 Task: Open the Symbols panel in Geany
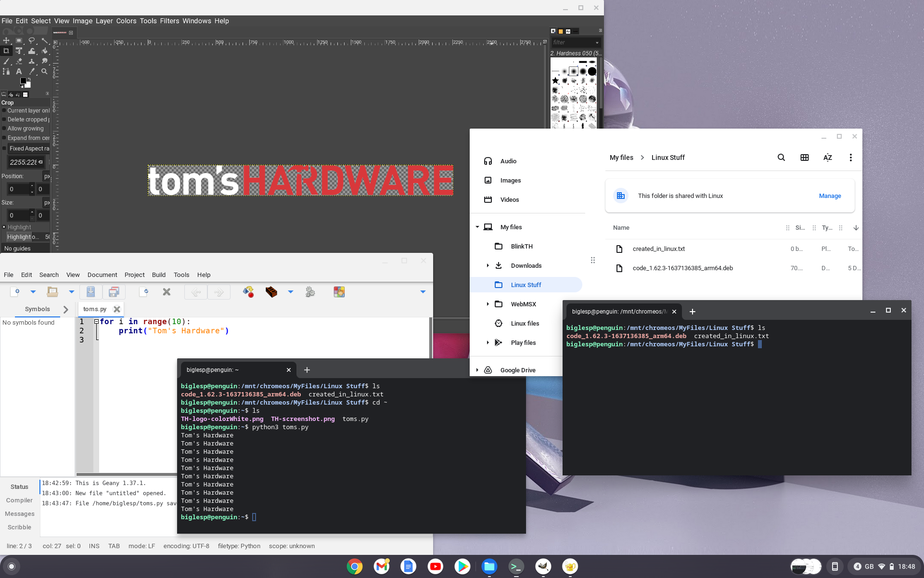click(x=37, y=308)
